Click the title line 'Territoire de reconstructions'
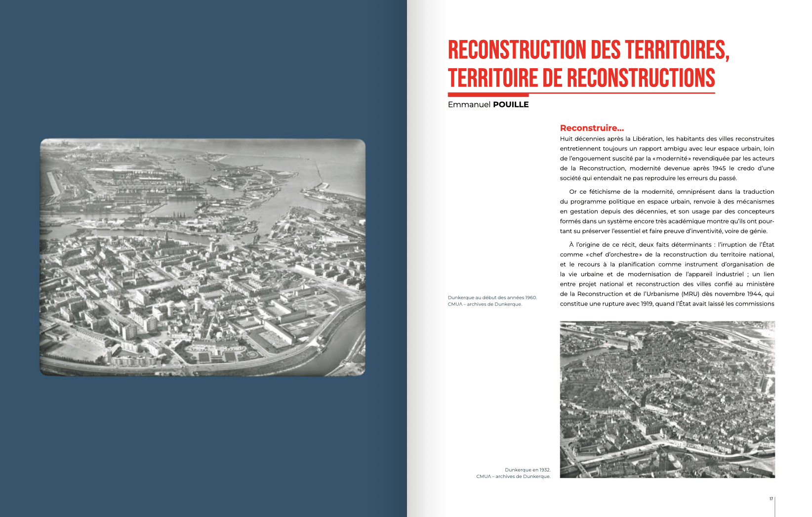Screen dimensions: 812x517 (581, 78)
